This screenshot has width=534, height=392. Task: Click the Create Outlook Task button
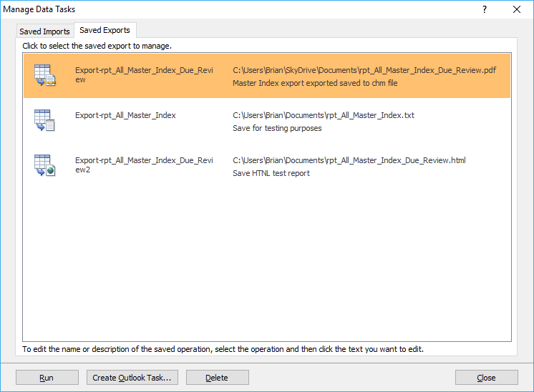[x=132, y=378]
